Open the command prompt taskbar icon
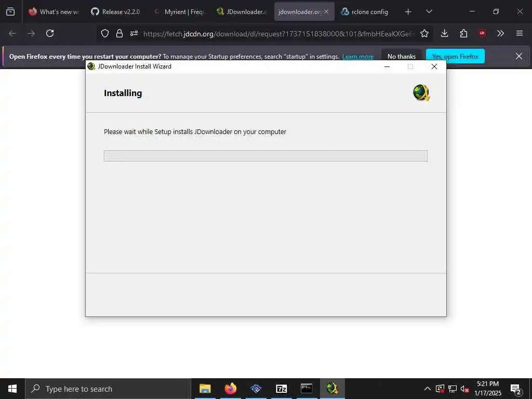The image size is (532, 399). pos(307,389)
